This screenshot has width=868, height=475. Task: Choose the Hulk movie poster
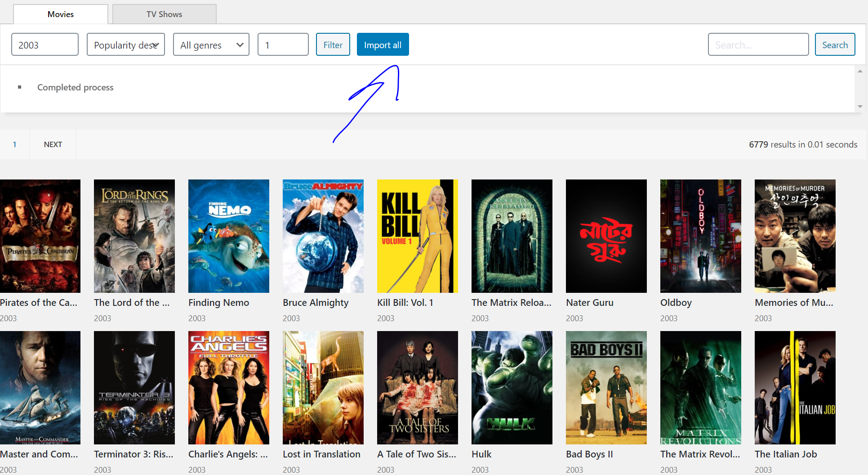[x=512, y=388]
